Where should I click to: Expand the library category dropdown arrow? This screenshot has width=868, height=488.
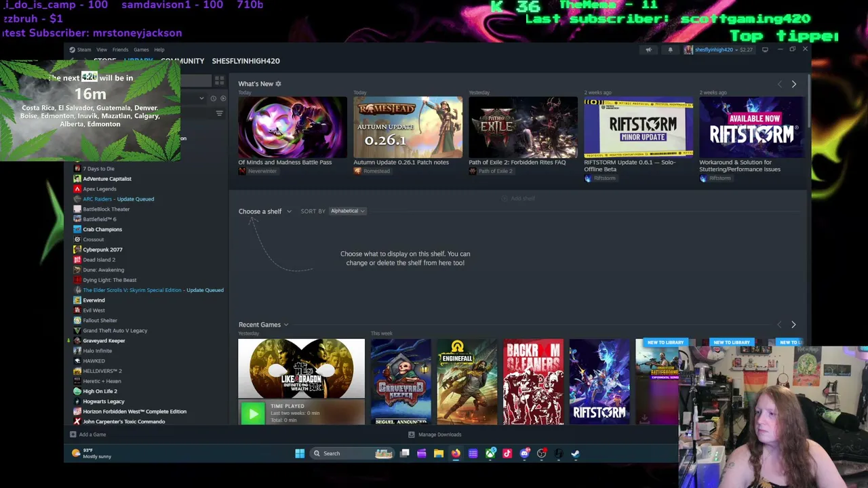[201, 98]
